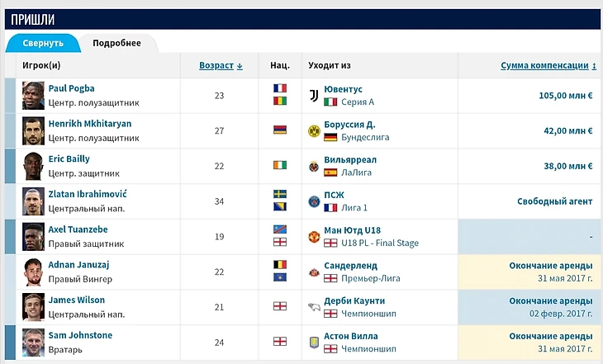Click the Derby County club crest
Viewport: 603px width, 364px height.
click(314, 307)
